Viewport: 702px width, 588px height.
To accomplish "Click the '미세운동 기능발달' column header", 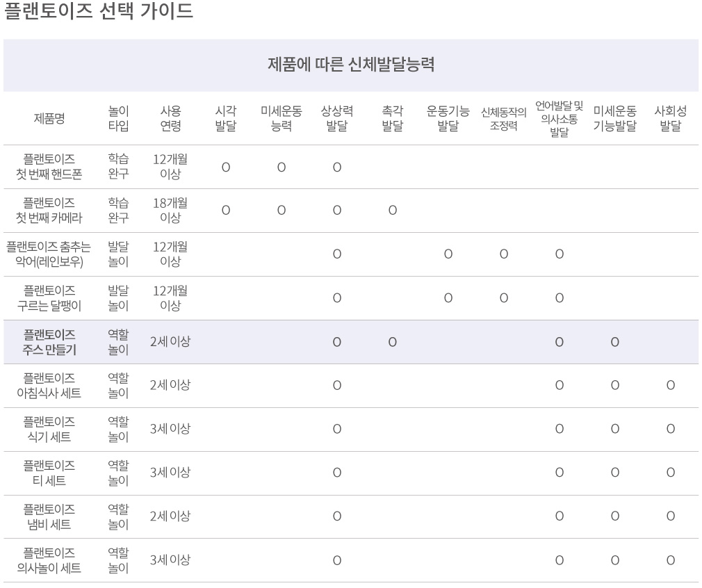I will coord(614,118).
